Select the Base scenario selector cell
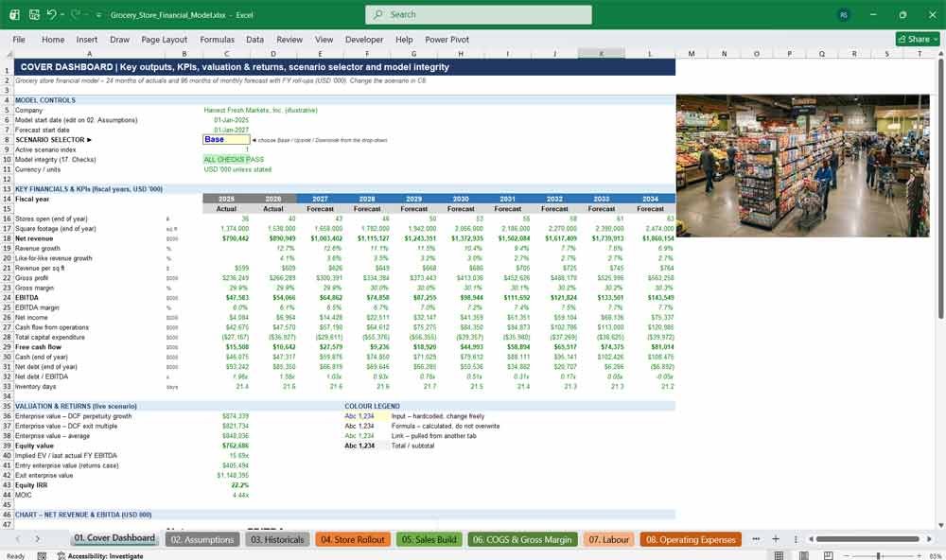946x560 pixels. [x=226, y=139]
